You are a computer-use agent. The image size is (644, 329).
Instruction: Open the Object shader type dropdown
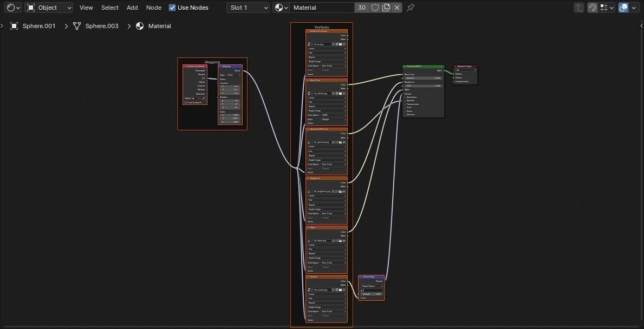pyautogui.click(x=49, y=8)
